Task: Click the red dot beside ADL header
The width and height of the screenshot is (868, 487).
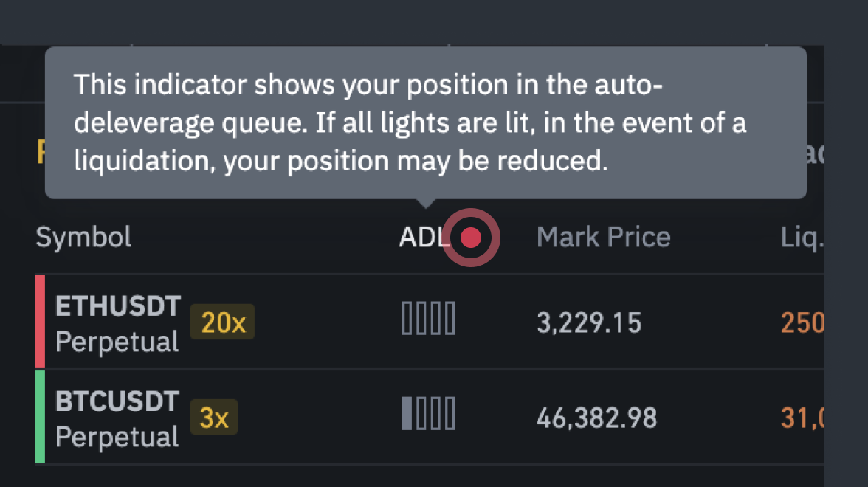Action: pos(471,238)
